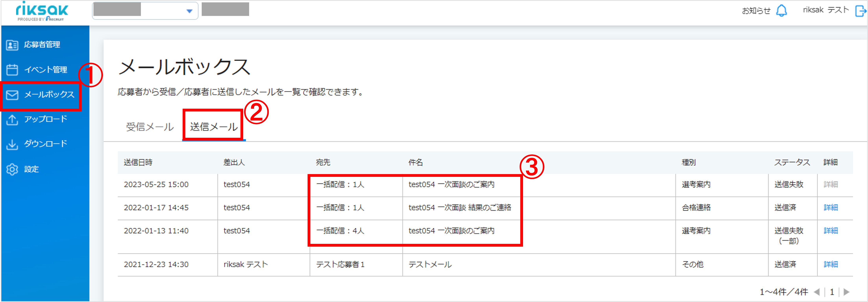Screen dimensions: 868x302
Task: Click type その他
Action: [x=692, y=264]
